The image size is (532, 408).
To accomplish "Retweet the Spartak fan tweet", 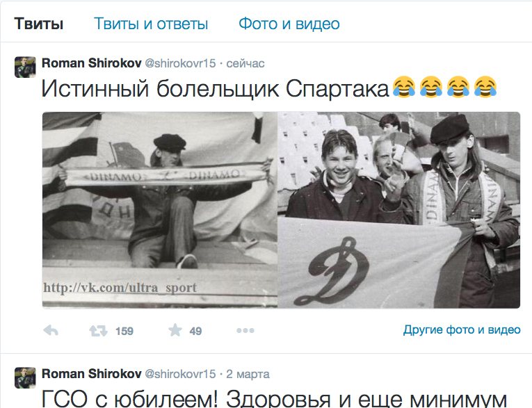I will click(x=98, y=331).
